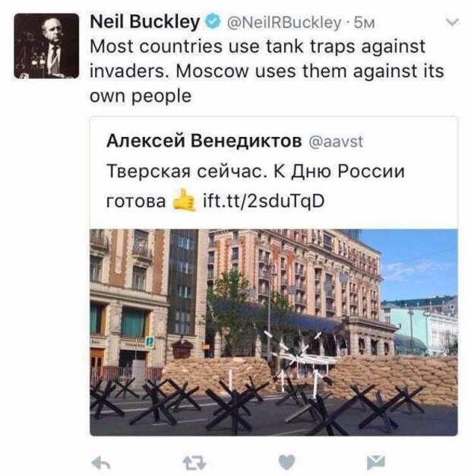This screenshot has height=476, width=471.
Task: Open quoted author Алексей Венедиктов
Action: click(x=204, y=141)
